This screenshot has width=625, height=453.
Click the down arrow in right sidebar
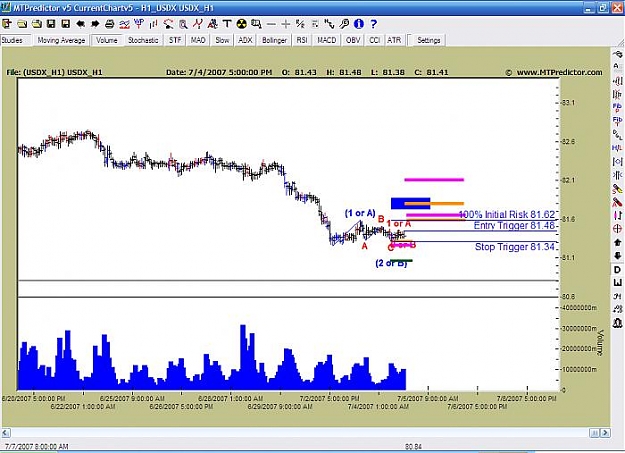[x=617, y=256]
